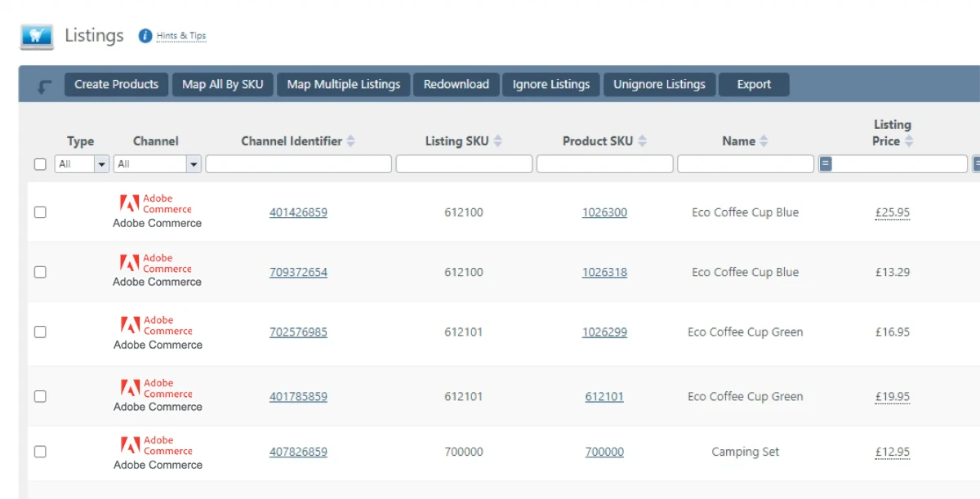Image resolution: width=980 pixels, height=499 pixels.
Task: Check the box for listing 401426859
Action: 40,212
